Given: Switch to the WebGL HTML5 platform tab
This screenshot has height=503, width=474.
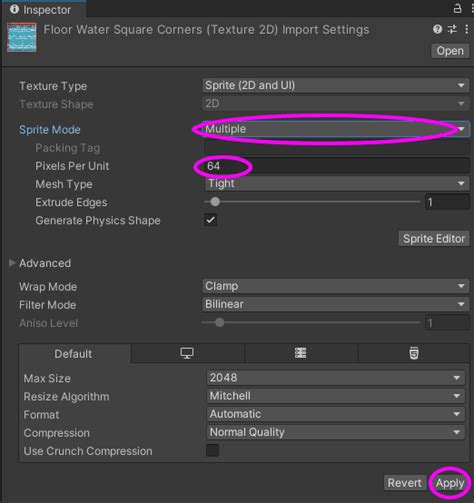Looking at the screenshot, I should (x=414, y=353).
